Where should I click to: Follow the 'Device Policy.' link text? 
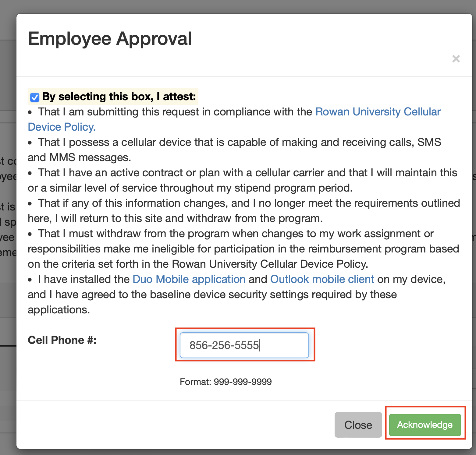62,127
